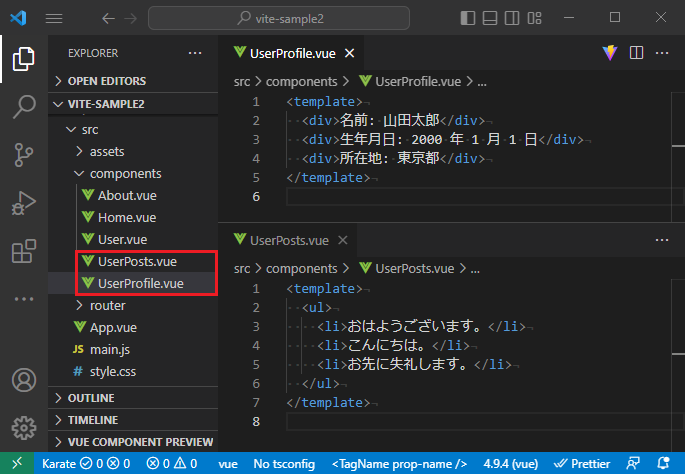The height and width of the screenshot is (474, 685).
Task: Open the Run and Debug view
Action: pos(24,203)
